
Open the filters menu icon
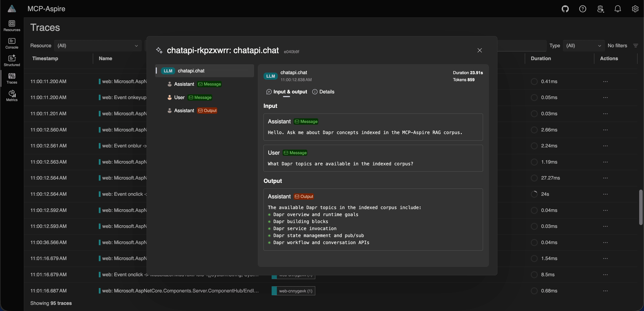click(x=635, y=46)
